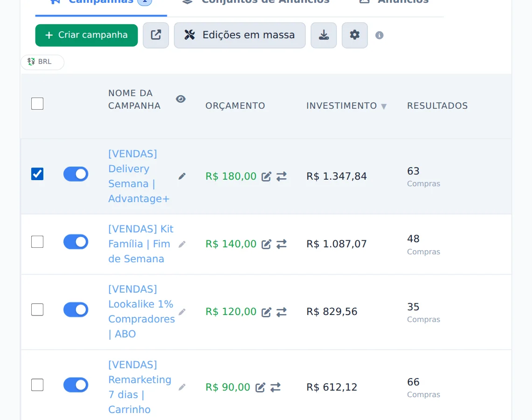Sort by the Investimento column arrow
Image resolution: width=532 pixels, height=420 pixels.
pos(384,106)
